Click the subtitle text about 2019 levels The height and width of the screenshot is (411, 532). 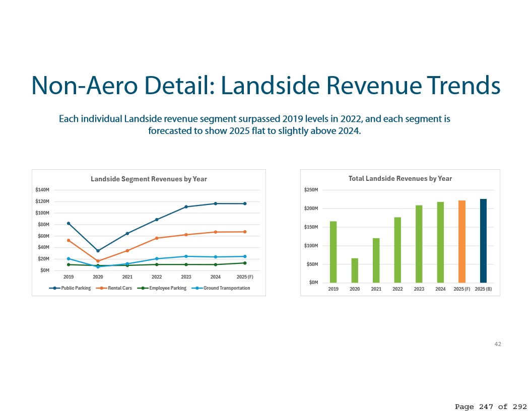pyautogui.click(x=254, y=125)
